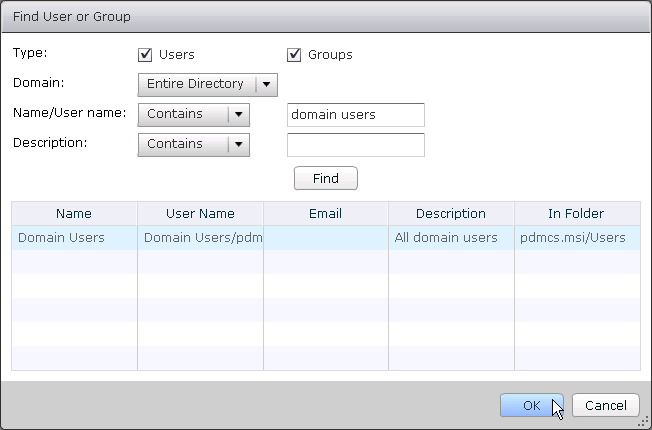The width and height of the screenshot is (652, 430).
Task: Click the Cancel button
Action: click(x=605, y=405)
